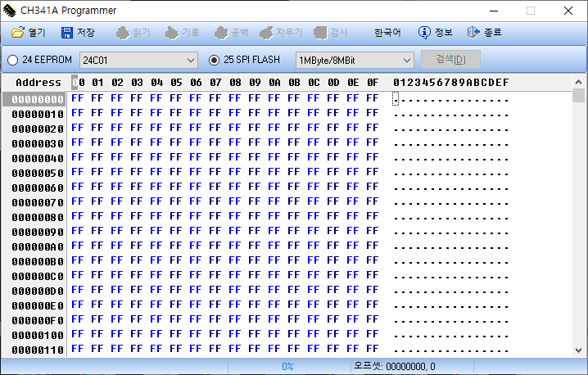This screenshot has height=375, width=588.
Task: Click the Write (기록) chip icon
Action: pos(172,33)
